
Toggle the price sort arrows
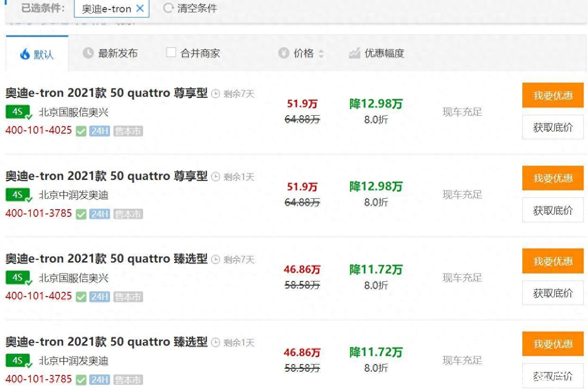click(x=321, y=54)
